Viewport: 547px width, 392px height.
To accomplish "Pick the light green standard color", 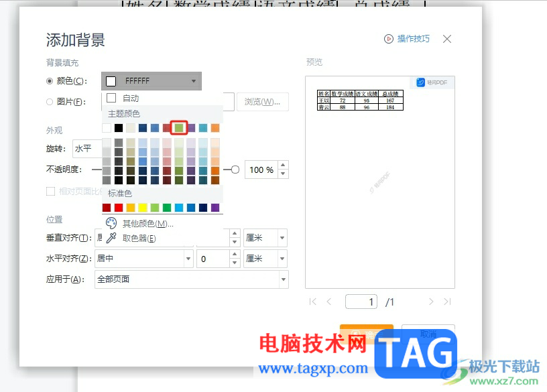I will pos(155,208).
